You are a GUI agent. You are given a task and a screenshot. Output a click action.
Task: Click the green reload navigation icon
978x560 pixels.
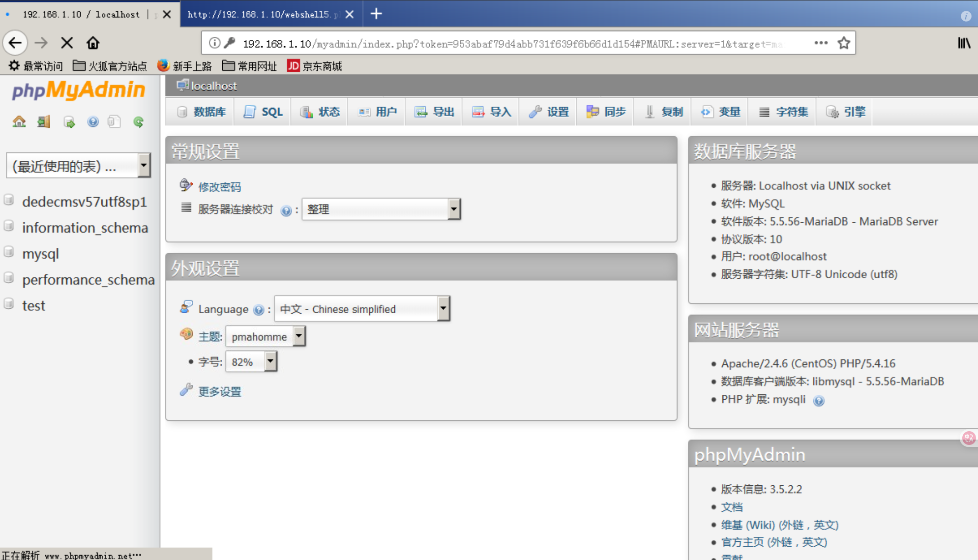click(139, 121)
